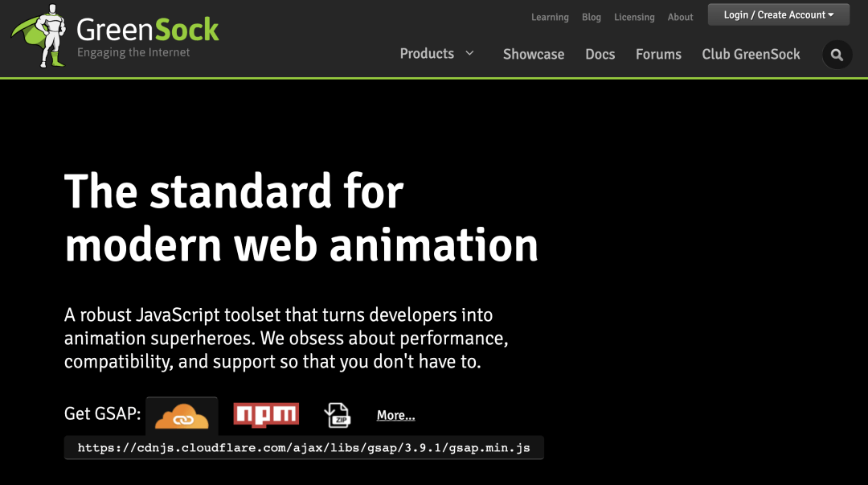This screenshot has width=868, height=485.
Task: Click the GreenSock wordmark text logo
Action: 148,30
